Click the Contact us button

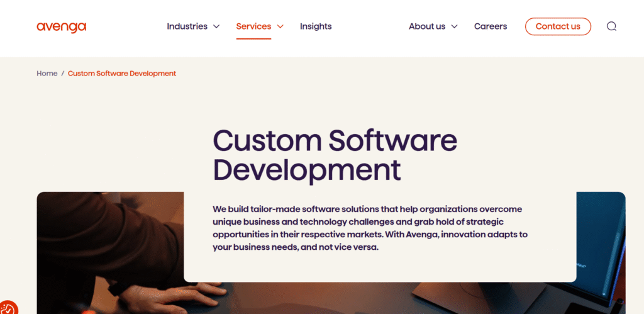point(558,26)
